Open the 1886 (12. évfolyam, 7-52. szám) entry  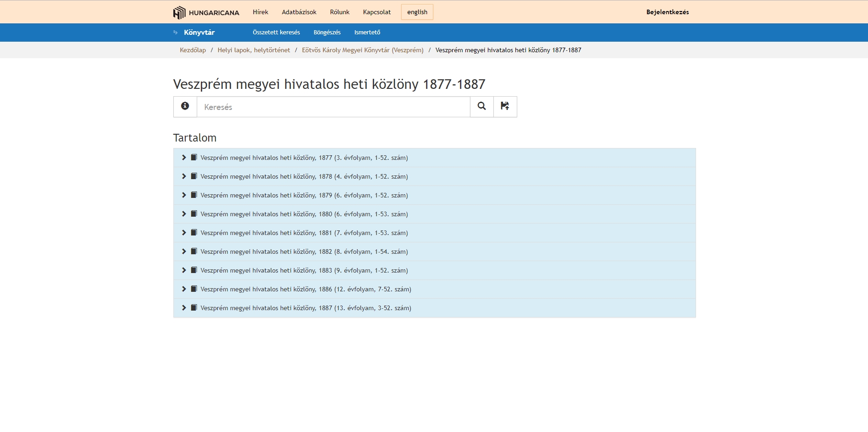(x=306, y=289)
